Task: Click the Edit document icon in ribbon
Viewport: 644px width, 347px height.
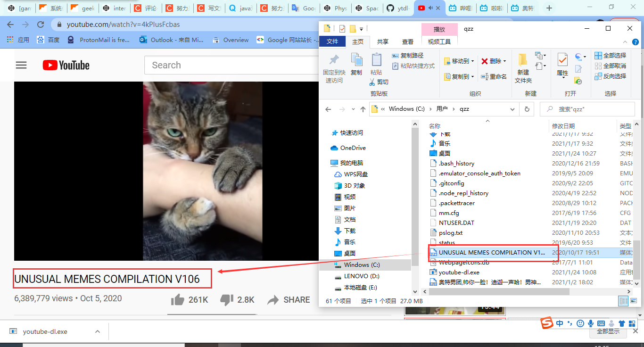Action: (578, 69)
